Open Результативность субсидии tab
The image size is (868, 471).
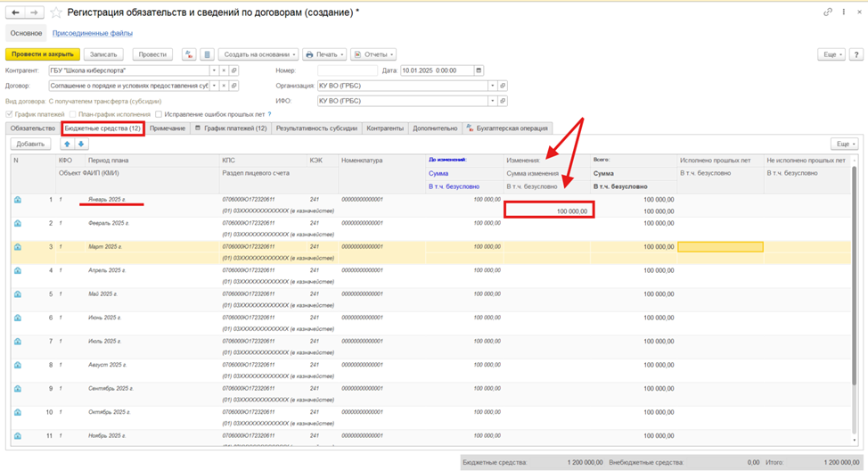[x=316, y=128]
